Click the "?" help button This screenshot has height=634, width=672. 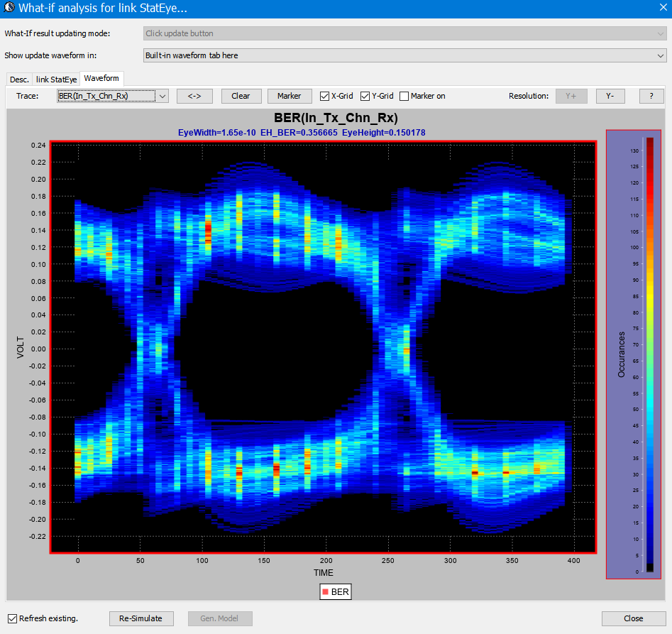point(651,96)
